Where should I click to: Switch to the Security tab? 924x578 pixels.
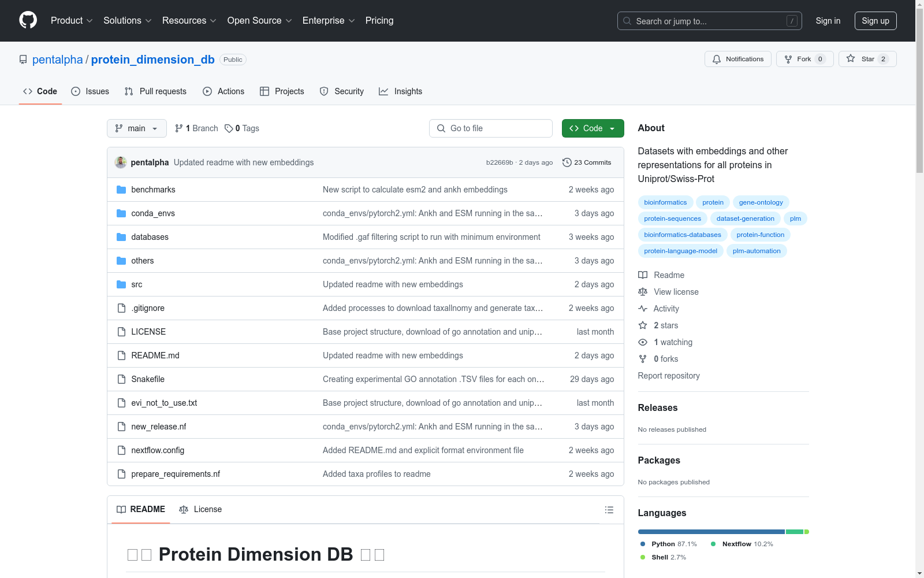[342, 91]
